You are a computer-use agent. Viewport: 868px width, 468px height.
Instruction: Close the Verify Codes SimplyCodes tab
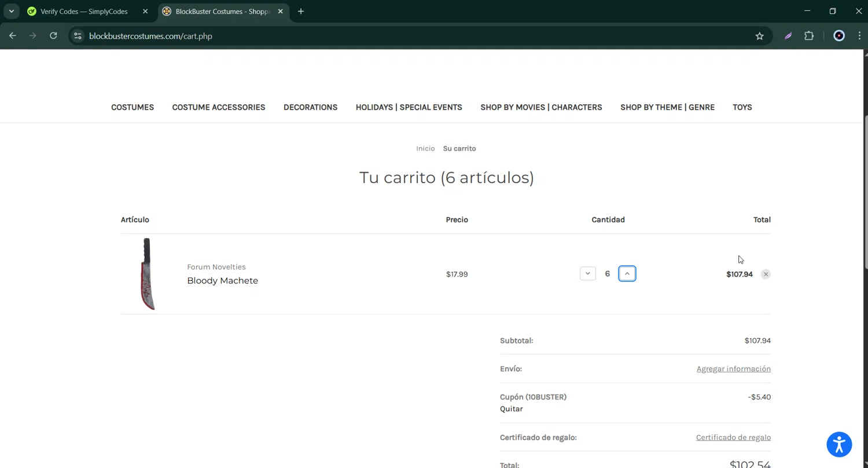click(x=145, y=12)
